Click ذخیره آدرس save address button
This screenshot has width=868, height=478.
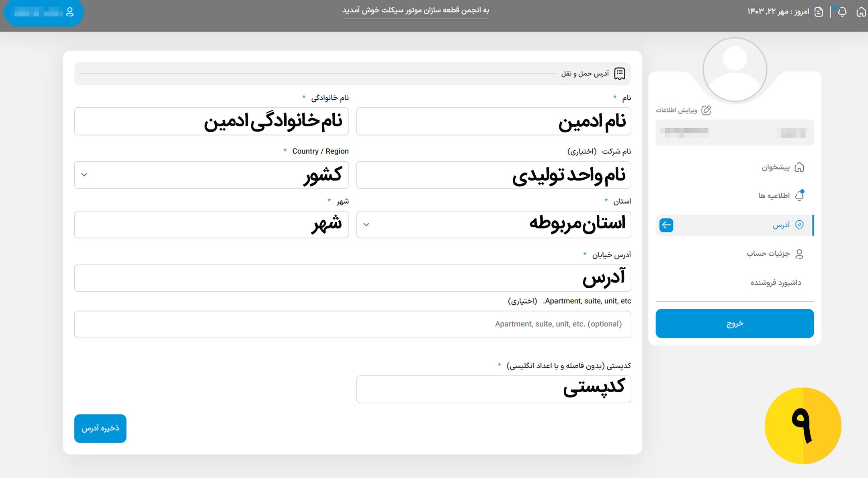point(100,428)
